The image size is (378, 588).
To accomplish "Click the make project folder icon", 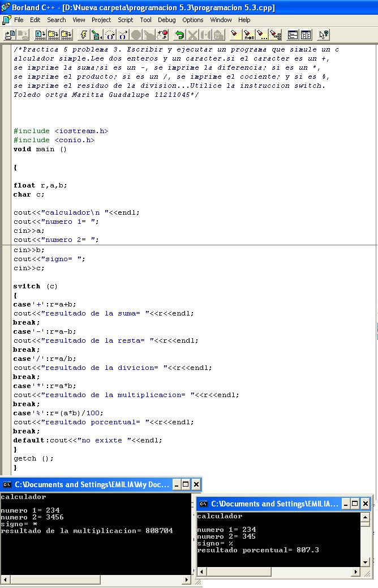I will [x=53, y=35].
